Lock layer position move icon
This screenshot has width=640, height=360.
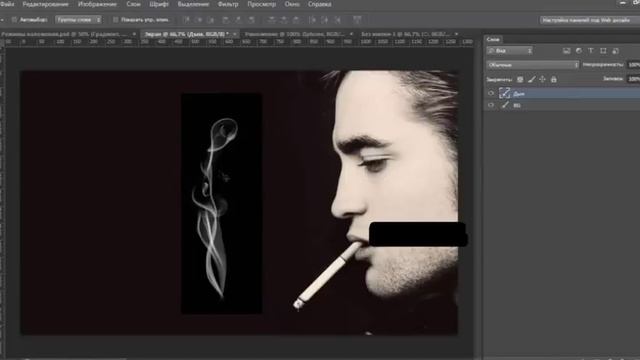(542, 80)
